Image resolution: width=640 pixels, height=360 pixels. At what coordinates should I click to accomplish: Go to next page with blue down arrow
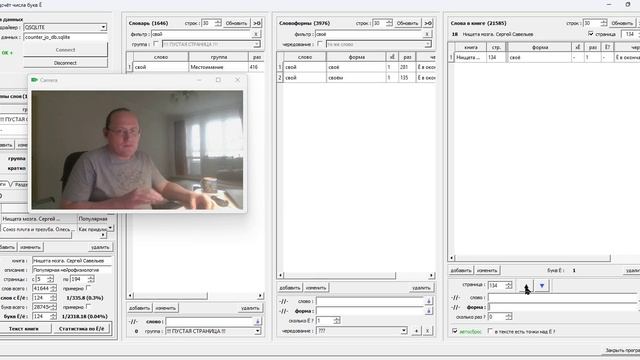[x=542, y=286]
